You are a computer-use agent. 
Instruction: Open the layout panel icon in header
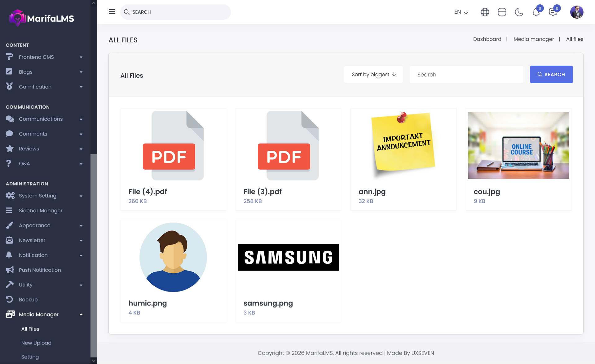pos(502,12)
